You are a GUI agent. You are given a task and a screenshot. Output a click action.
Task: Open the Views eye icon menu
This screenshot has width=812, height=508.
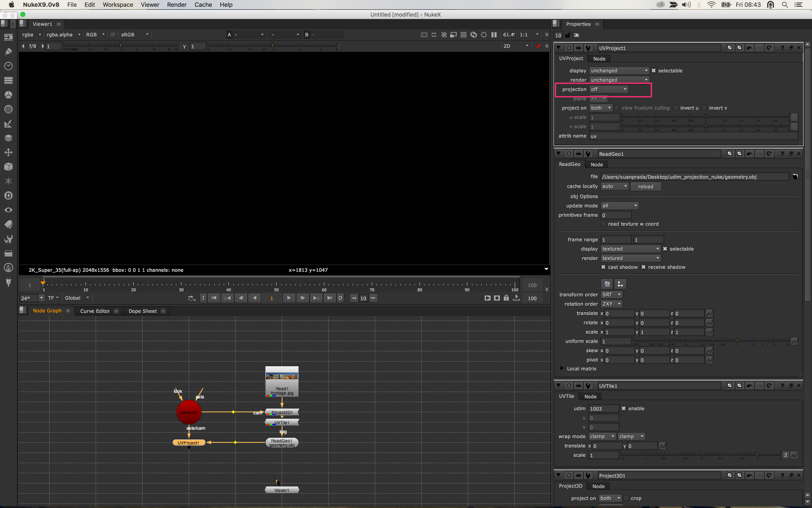click(8, 210)
